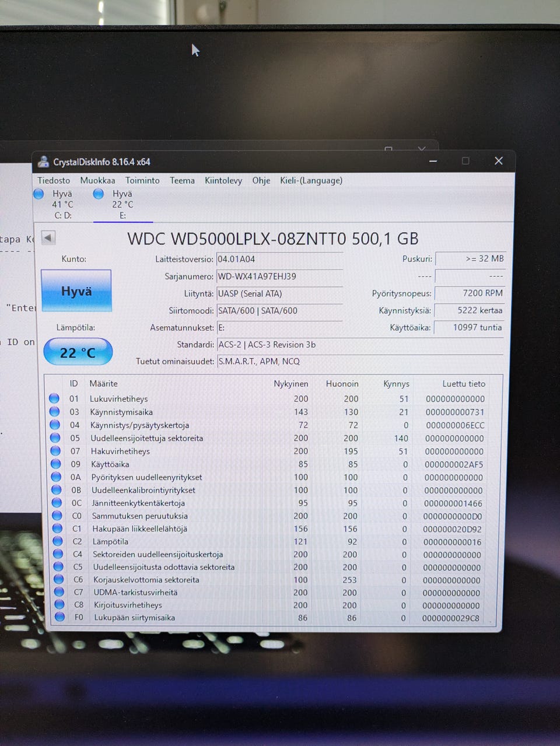The height and width of the screenshot is (746, 560).
Task: Click the 22 °C temperature button
Action: point(78,352)
